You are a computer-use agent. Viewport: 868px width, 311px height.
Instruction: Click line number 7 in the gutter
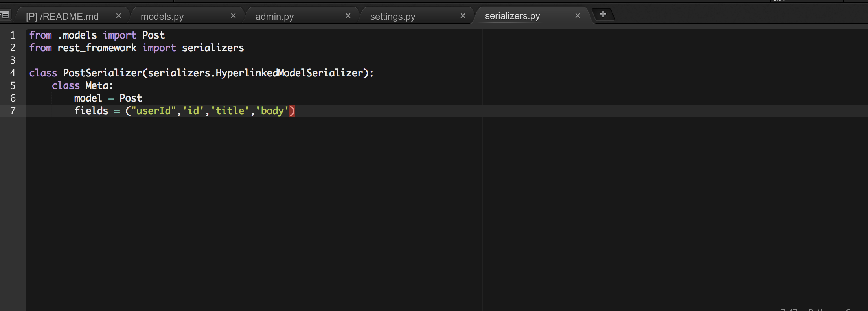coord(13,111)
